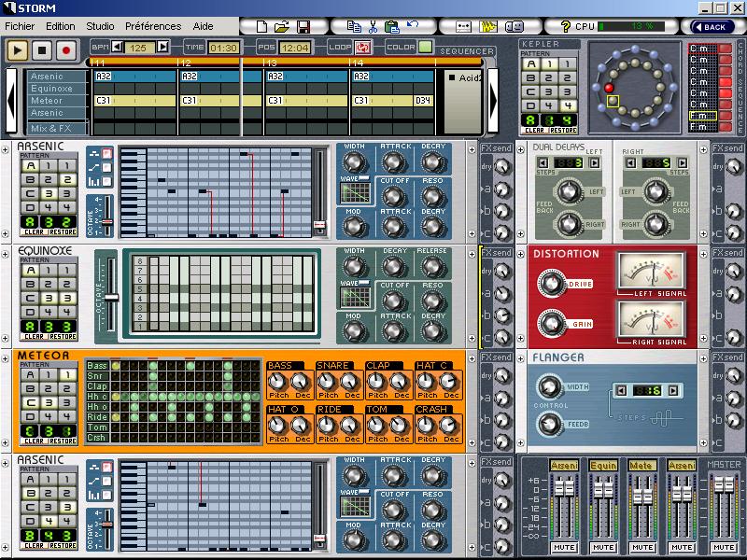Click the Cut scissors icon
Screen dimensions: 747x560
click(x=373, y=26)
